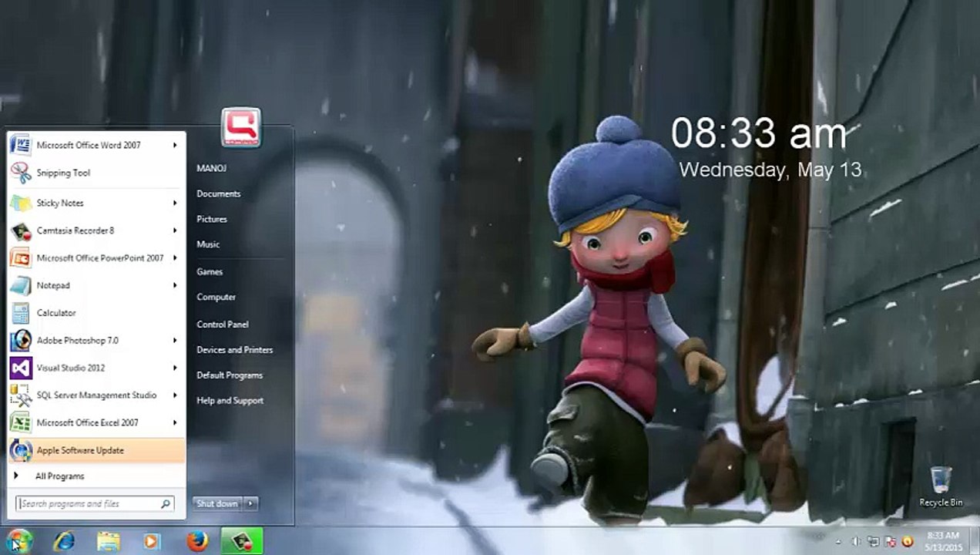Screen dimensions: 980x555
Task: Open MANOJ user folder
Action: click(211, 168)
